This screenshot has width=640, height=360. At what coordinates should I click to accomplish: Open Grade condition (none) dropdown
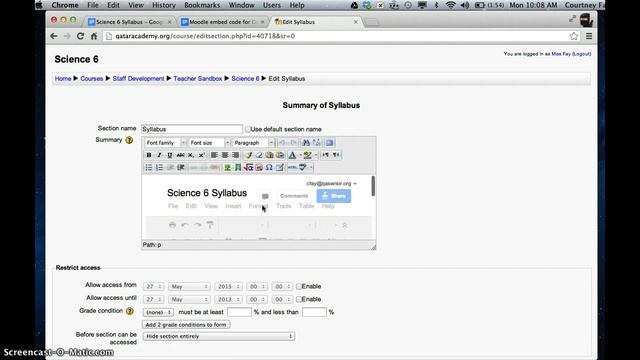pyautogui.click(x=158, y=312)
